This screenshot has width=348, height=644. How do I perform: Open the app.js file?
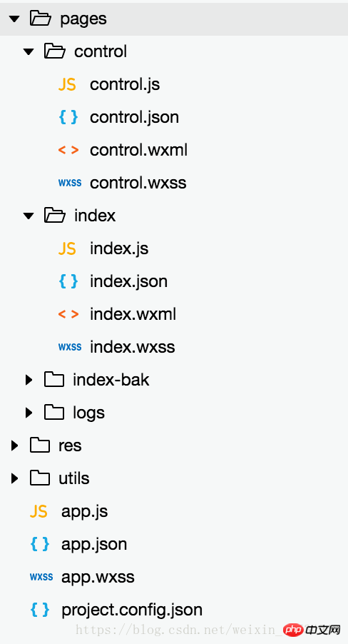(x=85, y=511)
